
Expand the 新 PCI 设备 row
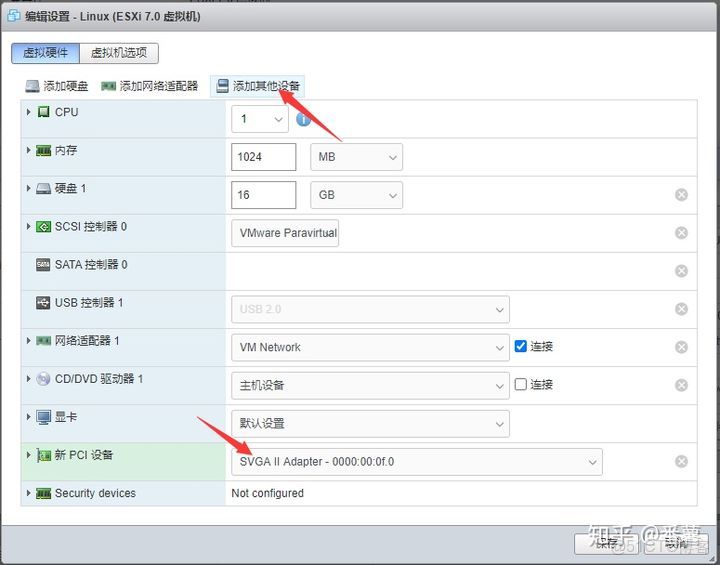tap(28, 455)
